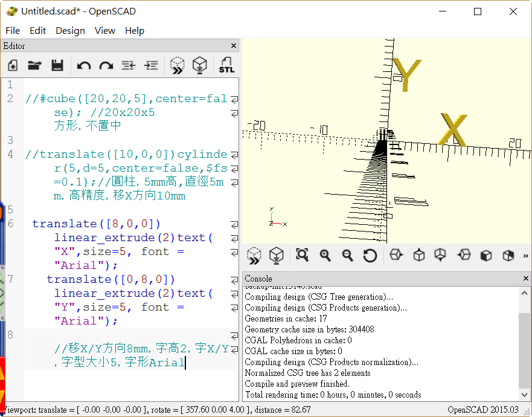Zoom out of the 3D view
Image resolution: width=532 pixels, height=417 pixels.
[347, 256]
